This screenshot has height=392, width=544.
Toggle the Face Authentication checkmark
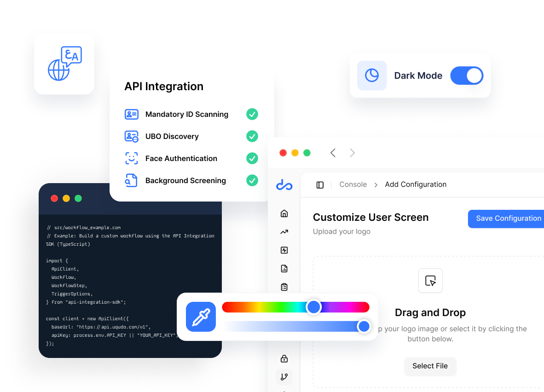click(x=252, y=158)
